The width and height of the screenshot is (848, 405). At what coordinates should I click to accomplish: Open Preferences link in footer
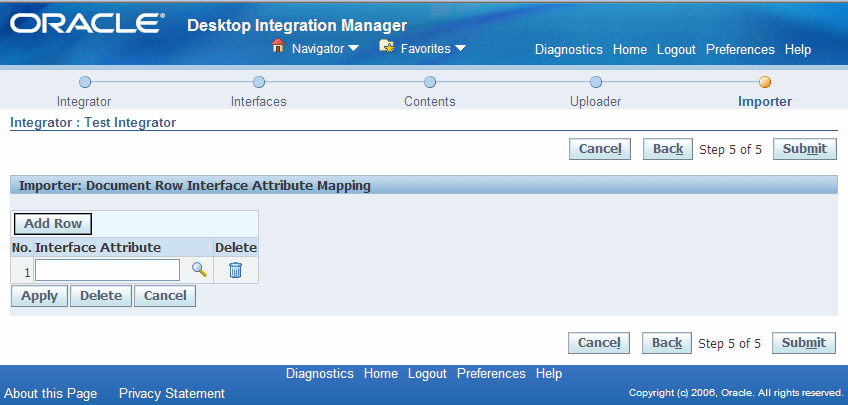pyautogui.click(x=491, y=374)
